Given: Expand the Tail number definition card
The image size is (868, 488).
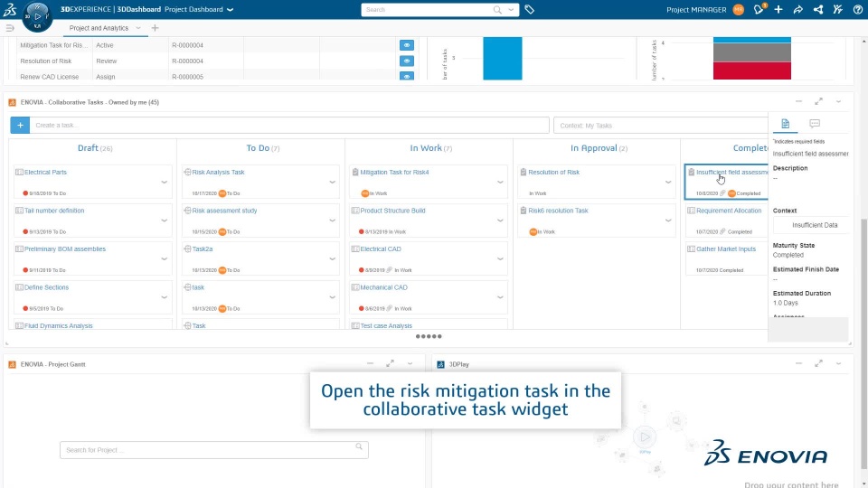Looking at the screenshot, I should (x=164, y=221).
